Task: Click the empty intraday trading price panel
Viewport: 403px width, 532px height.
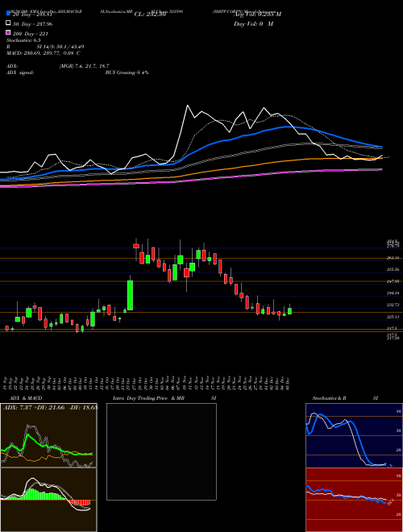Action: click(x=161, y=451)
